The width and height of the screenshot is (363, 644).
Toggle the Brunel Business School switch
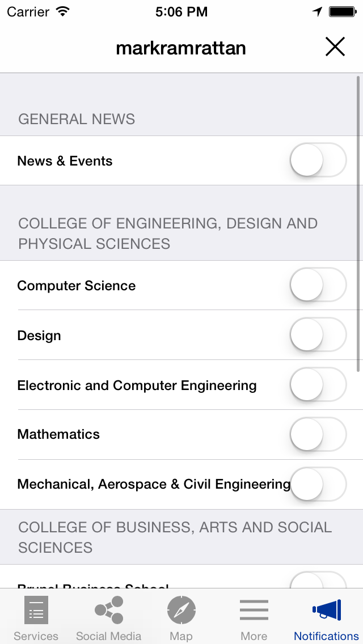pyautogui.click(x=318, y=581)
